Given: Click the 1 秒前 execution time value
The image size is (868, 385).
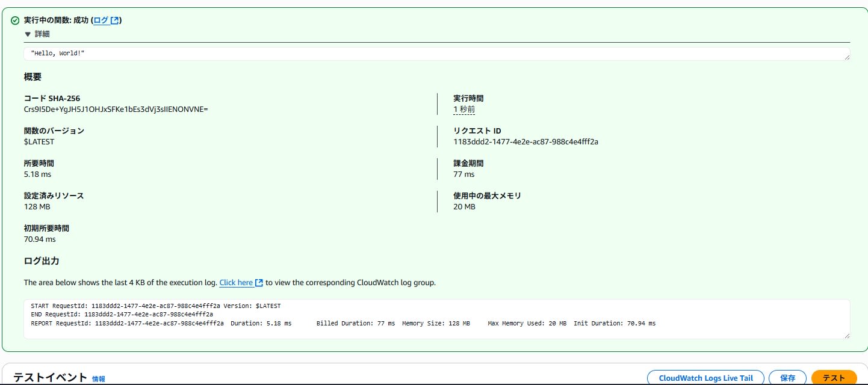Looking at the screenshot, I should click(x=464, y=109).
